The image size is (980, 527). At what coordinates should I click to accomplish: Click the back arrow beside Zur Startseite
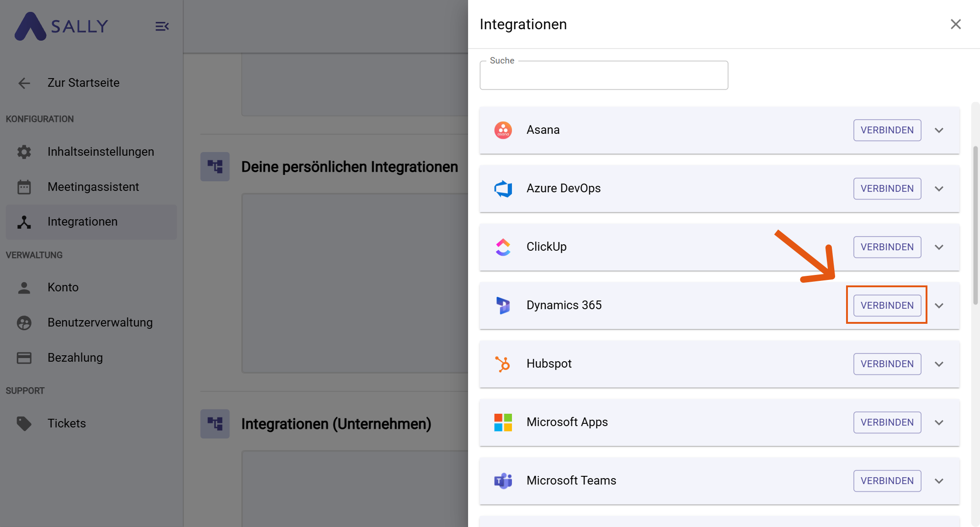click(24, 83)
